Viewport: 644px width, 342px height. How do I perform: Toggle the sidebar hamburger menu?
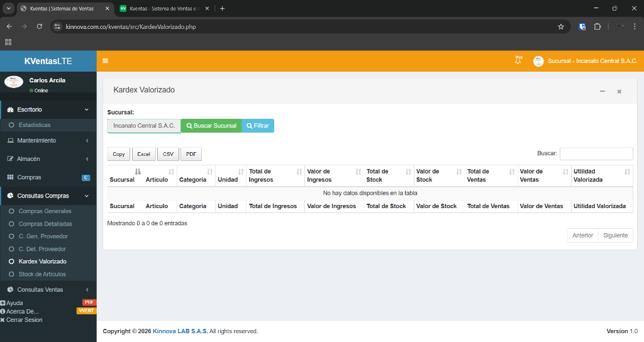pos(105,61)
